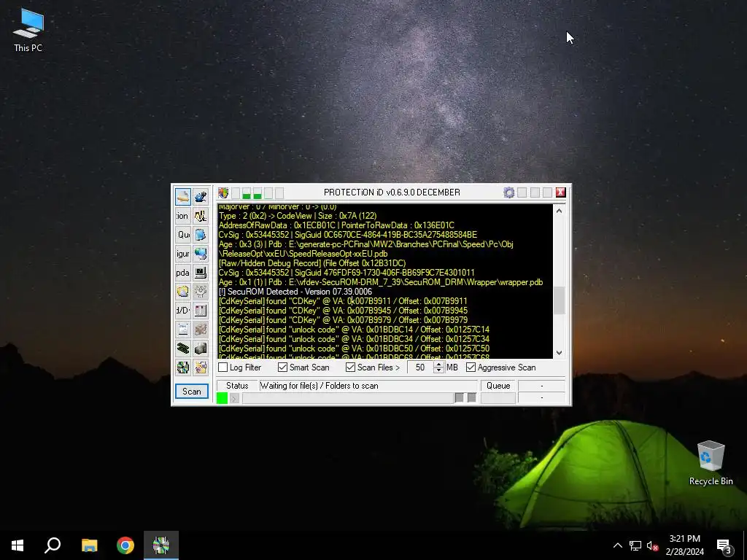Disable the Smart Scan checkbox
Screen dimensions: 747x560
click(282, 367)
